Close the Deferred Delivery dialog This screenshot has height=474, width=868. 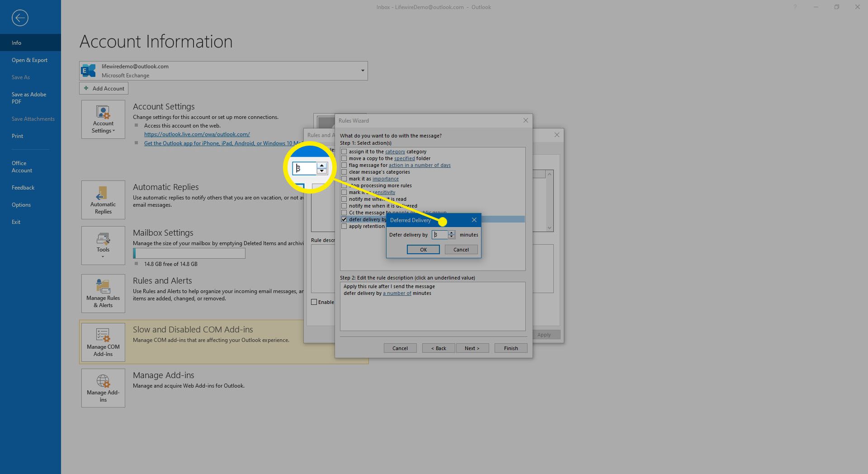[474, 220]
